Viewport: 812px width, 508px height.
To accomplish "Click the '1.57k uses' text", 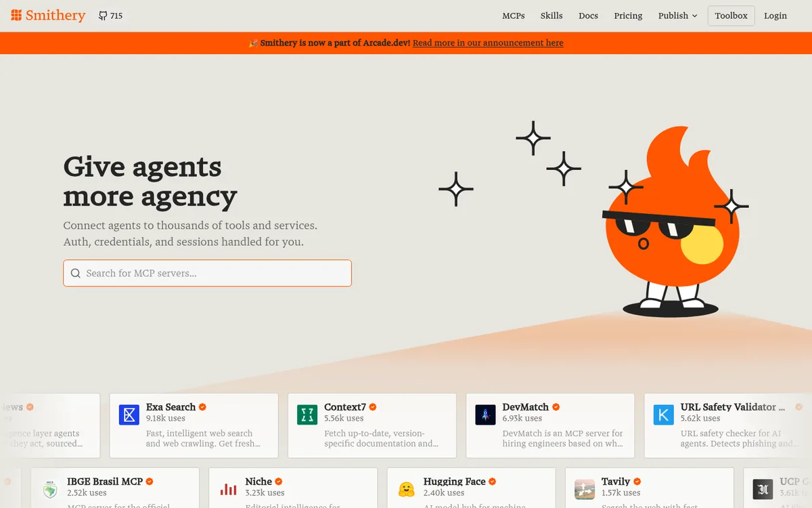I will 621,493.
